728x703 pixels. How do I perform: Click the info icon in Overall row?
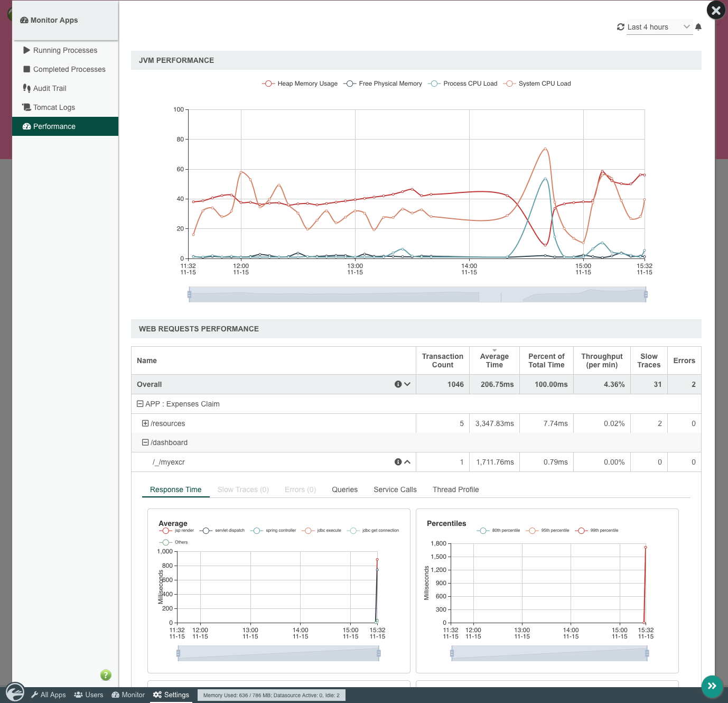(398, 384)
